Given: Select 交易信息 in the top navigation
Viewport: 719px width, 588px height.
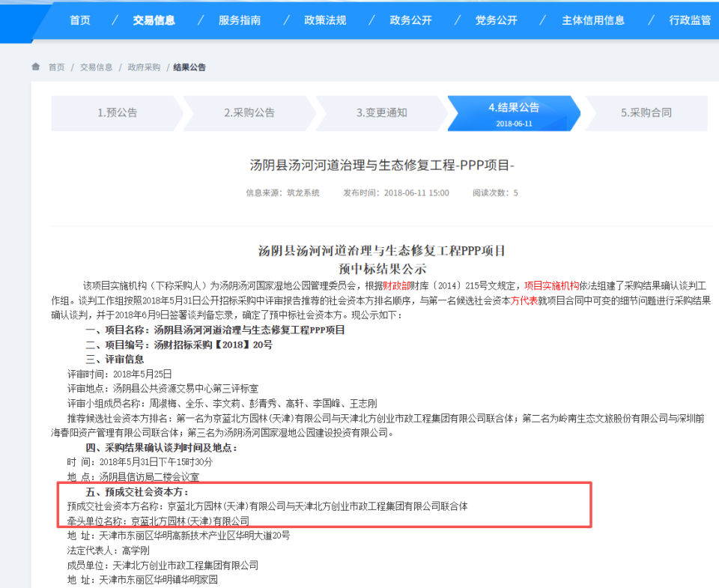Looking at the screenshot, I should coord(154,20).
